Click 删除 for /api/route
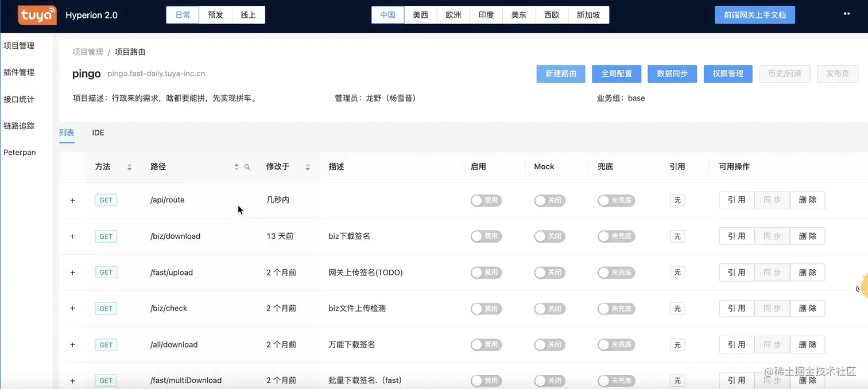The height and width of the screenshot is (389, 868). (x=807, y=200)
